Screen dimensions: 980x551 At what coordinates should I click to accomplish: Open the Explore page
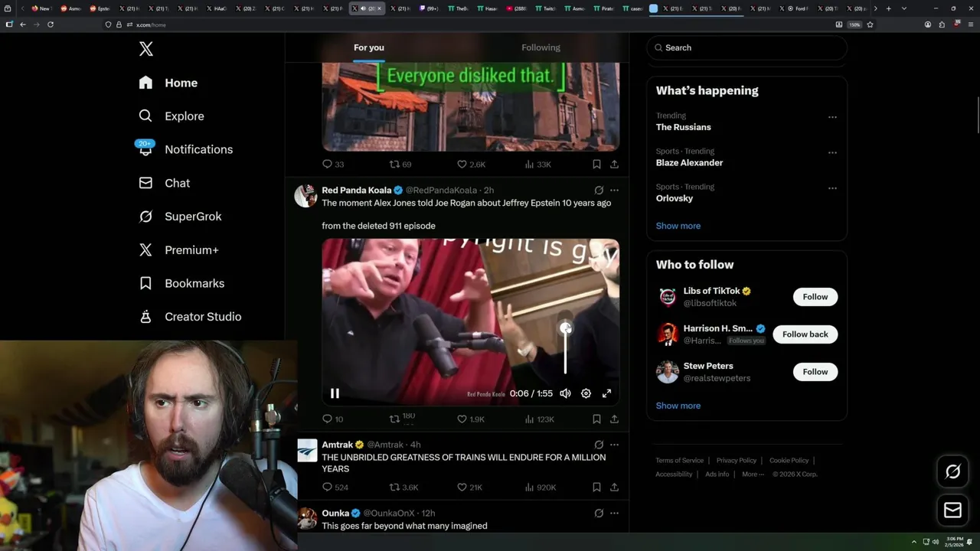[171, 116]
